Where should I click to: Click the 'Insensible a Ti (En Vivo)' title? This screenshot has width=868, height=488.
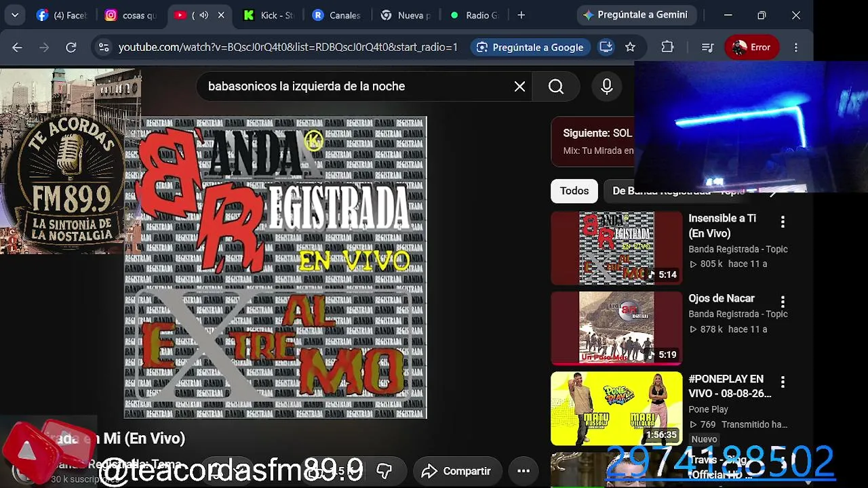tap(722, 226)
